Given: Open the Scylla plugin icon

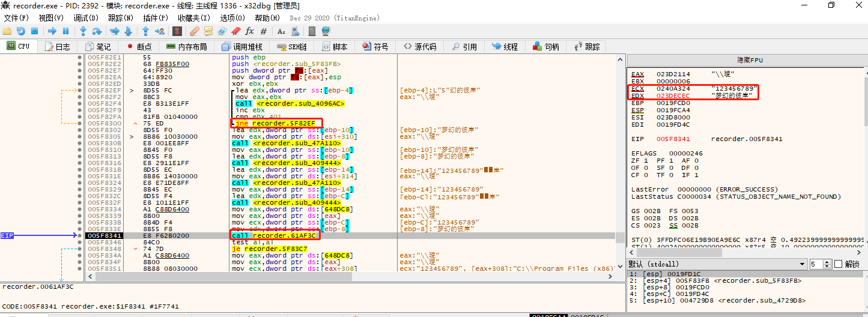Looking at the screenshot, I should coord(177,31).
